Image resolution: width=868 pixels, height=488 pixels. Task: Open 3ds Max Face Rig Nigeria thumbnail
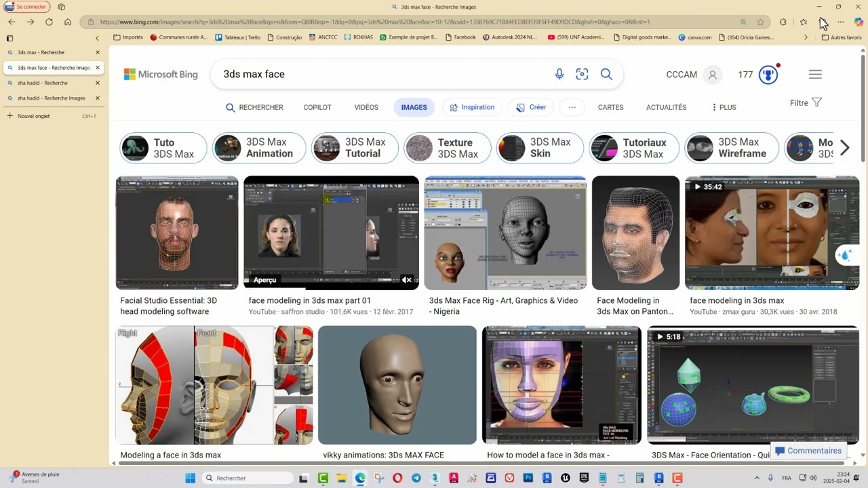[505, 232]
